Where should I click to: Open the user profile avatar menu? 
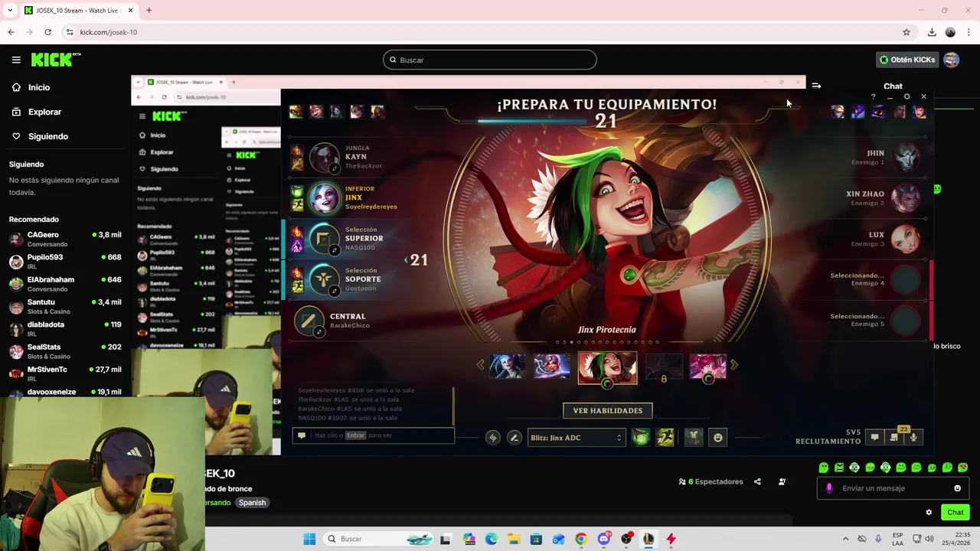pos(952,60)
